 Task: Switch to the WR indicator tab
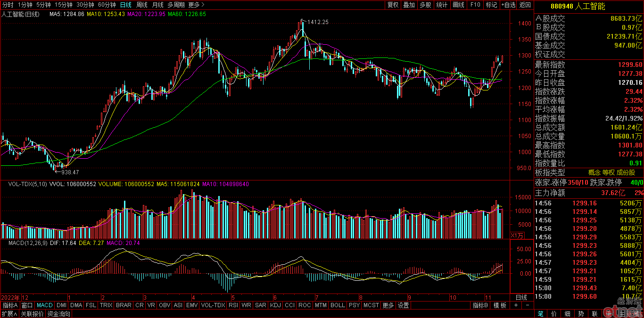[246, 305]
